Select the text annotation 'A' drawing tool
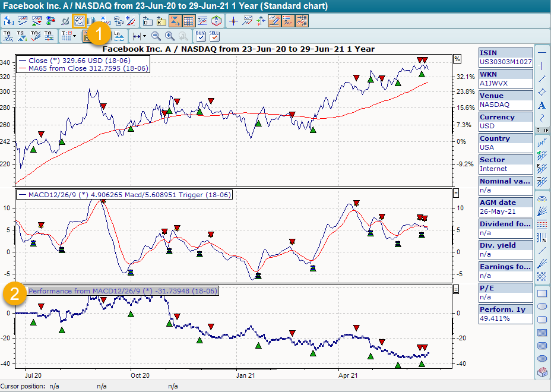This screenshot has height=392, width=551. click(x=541, y=105)
